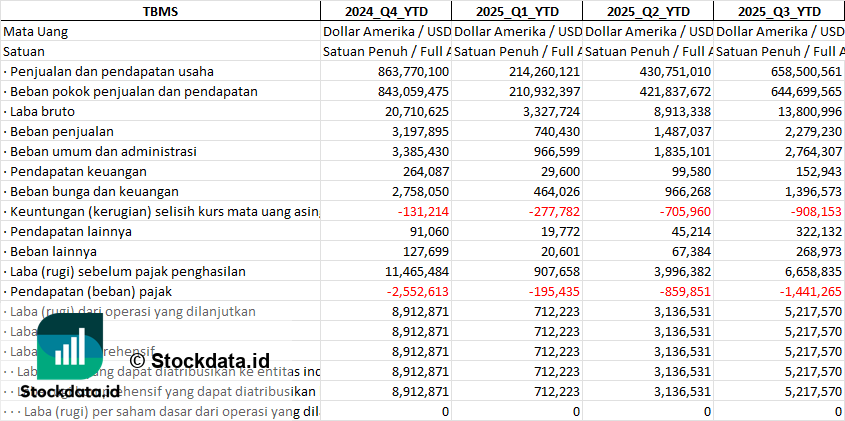Viewport: 845px width, 421px height.
Task: Select Laba (rugi) dari operasi yang dilanjutkan label
Action: point(129,311)
